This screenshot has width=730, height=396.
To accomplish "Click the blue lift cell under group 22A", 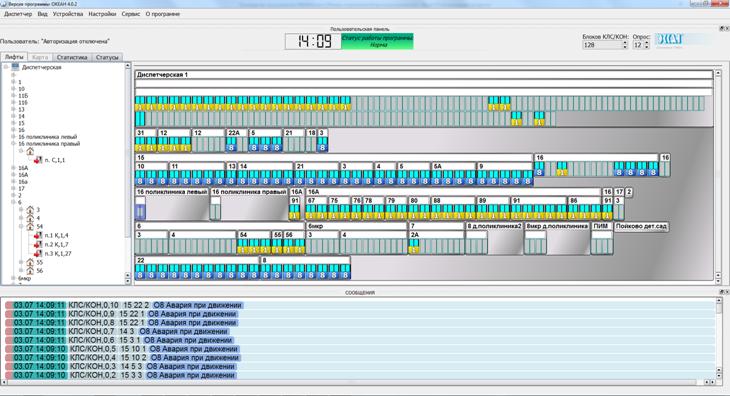I will [231, 144].
